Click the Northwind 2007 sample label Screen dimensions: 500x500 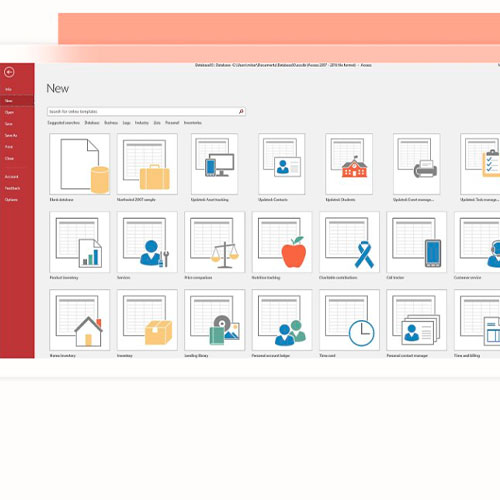(136, 199)
